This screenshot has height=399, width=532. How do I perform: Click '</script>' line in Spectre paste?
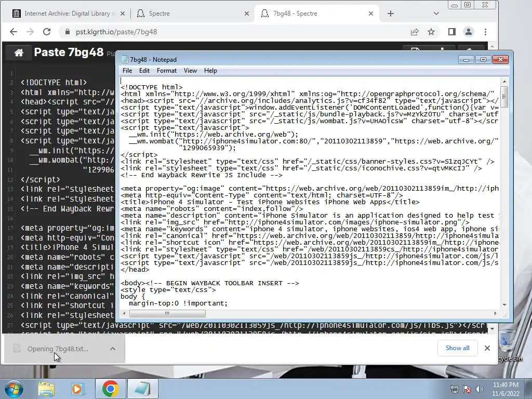[x=41, y=179]
